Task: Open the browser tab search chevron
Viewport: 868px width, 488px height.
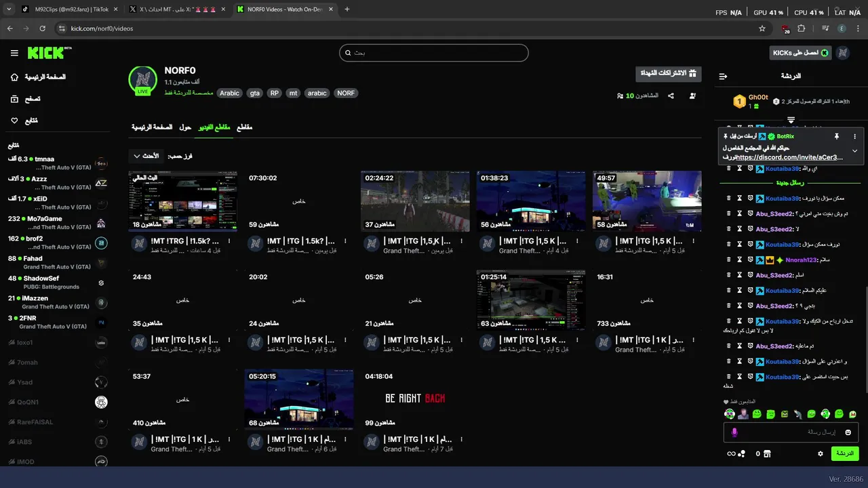Action: (9, 9)
